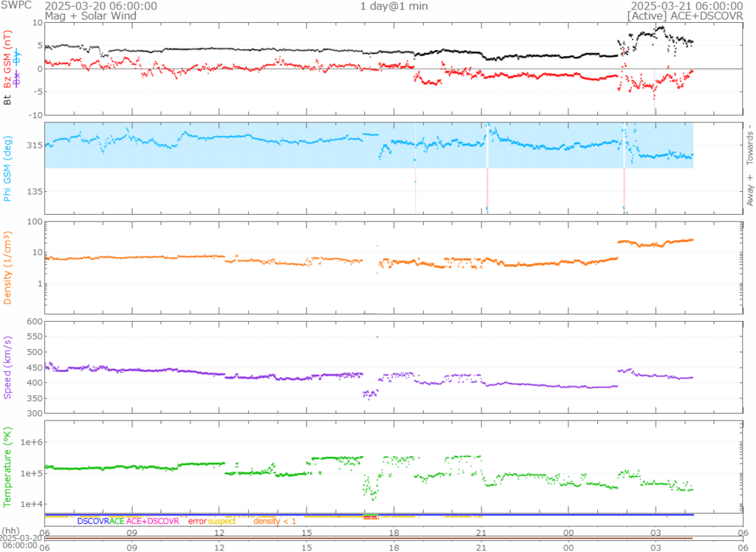
Task: Select the Density (1/cm3) axis label
Action: (7, 268)
